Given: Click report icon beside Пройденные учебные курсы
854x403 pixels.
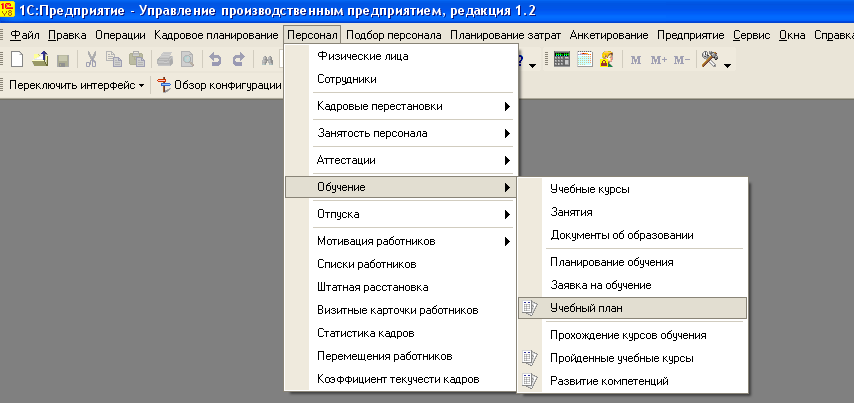Looking at the screenshot, I should [530, 358].
